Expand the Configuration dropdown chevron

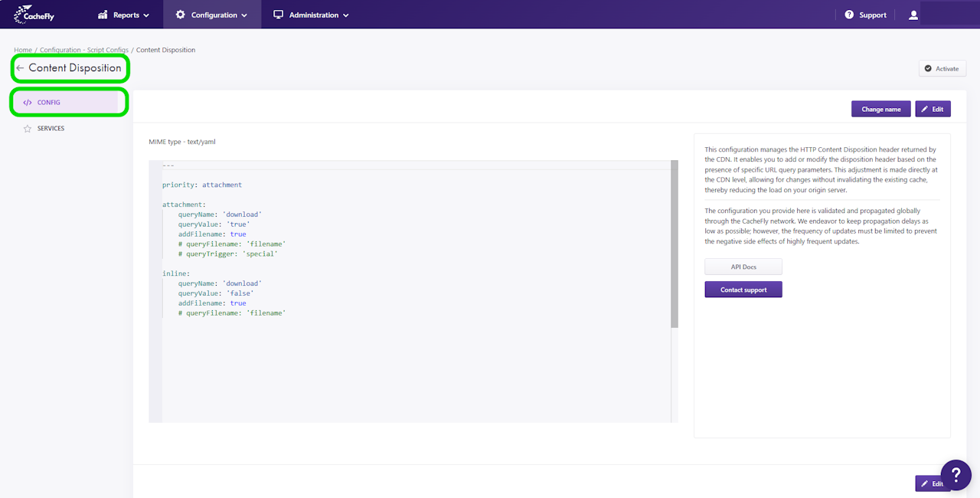[244, 15]
